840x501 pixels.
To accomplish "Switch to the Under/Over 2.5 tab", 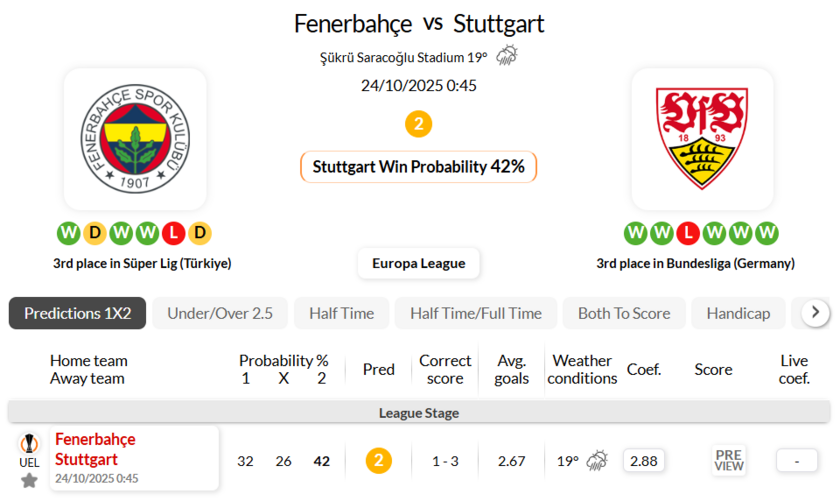I will point(220,313).
